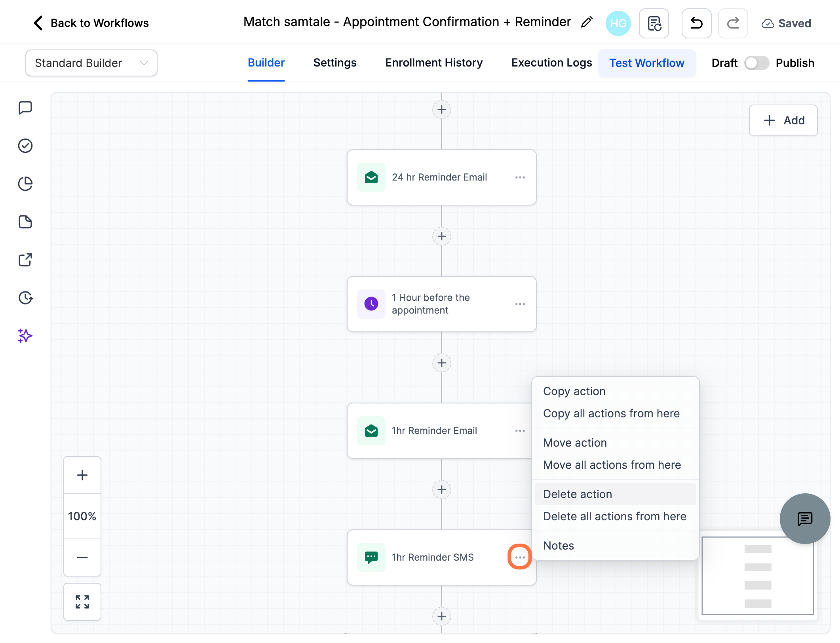Image resolution: width=840 pixels, height=643 pixels.
Task: Add step between 24 hr Email and 1 Hour wait
Action: pyautogui.click(x=442, y=236)
